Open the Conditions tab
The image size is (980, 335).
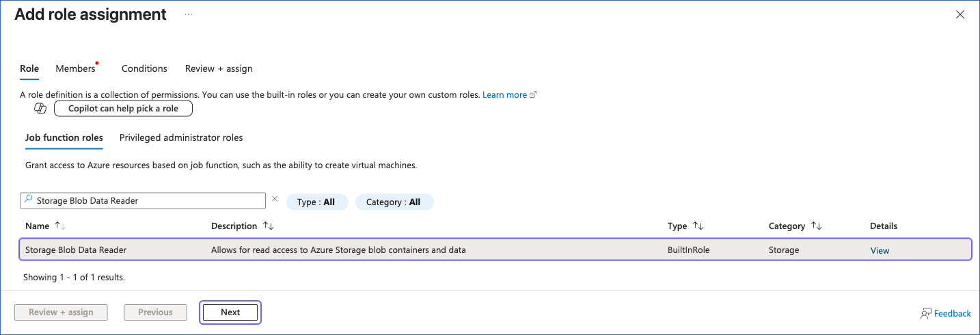144,68
